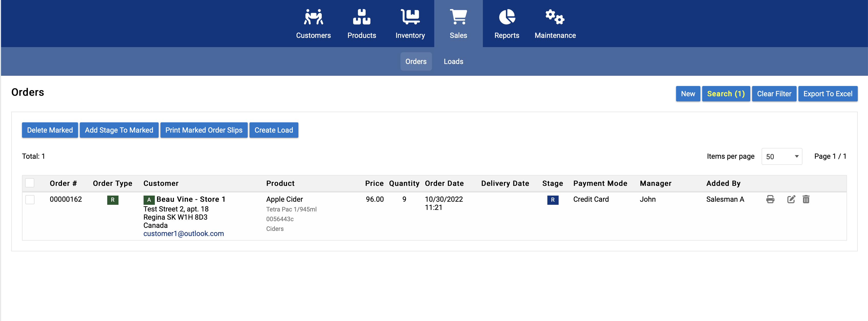
Task: Edit order 00000162 with pencil icon
Action: coord(791,199)
